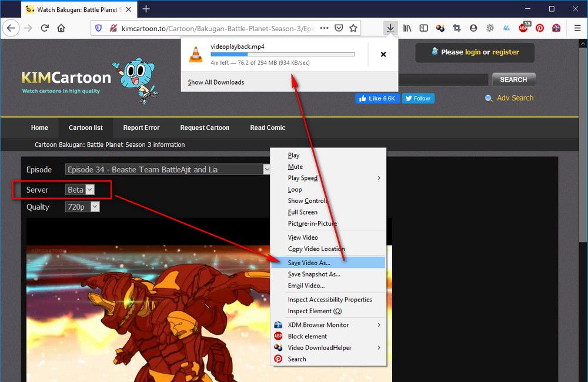Expand the Play Speed submenu

pos(328,178)
